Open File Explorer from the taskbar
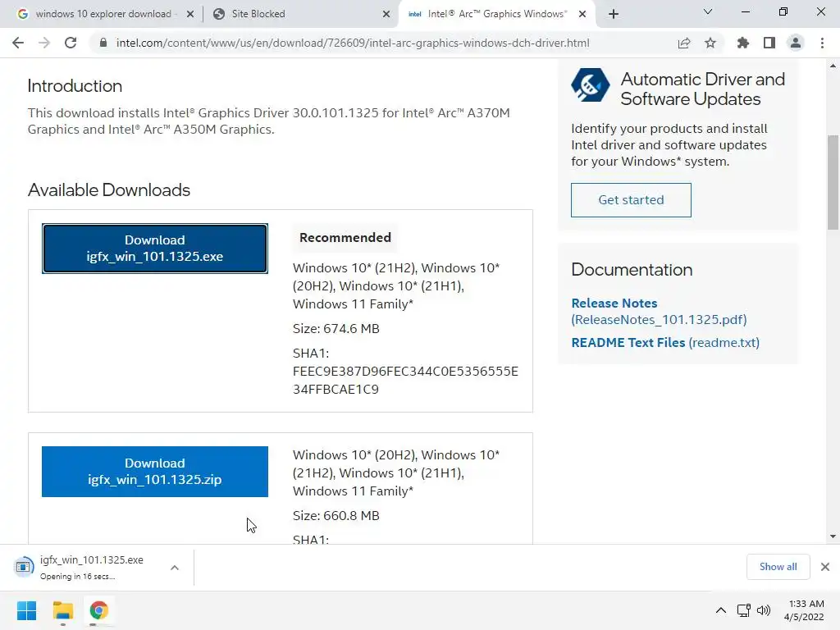Viewport: 840px width, 630px height. click(x=62, y=610)
